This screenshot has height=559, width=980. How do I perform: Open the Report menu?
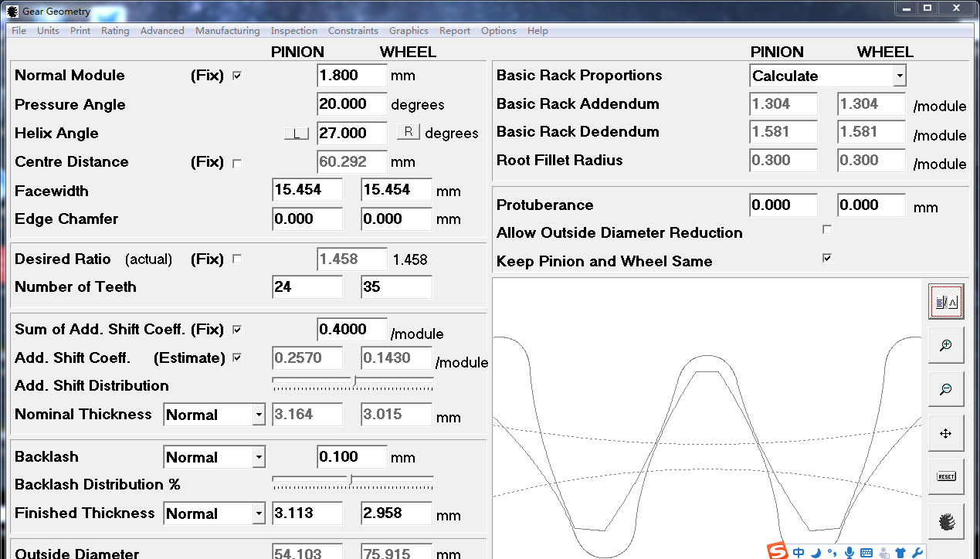pyautogui.click(x=455, y=31)
